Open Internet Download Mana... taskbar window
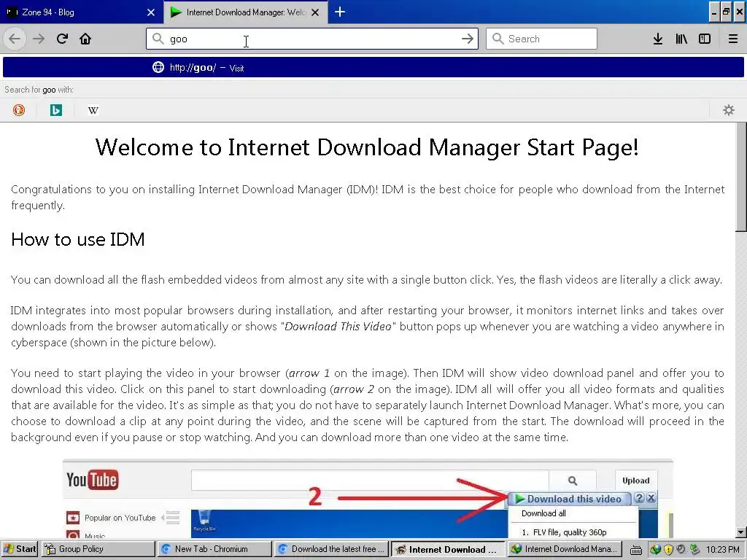This screenshot has width=747, height=560. [564, 549]
